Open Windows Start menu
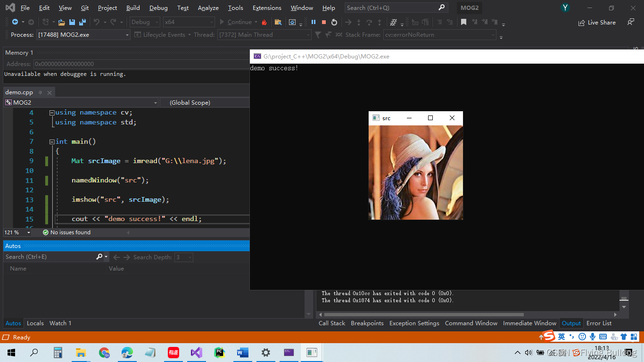This screenshot has width=644, height=362. click(x=11, y=353)
